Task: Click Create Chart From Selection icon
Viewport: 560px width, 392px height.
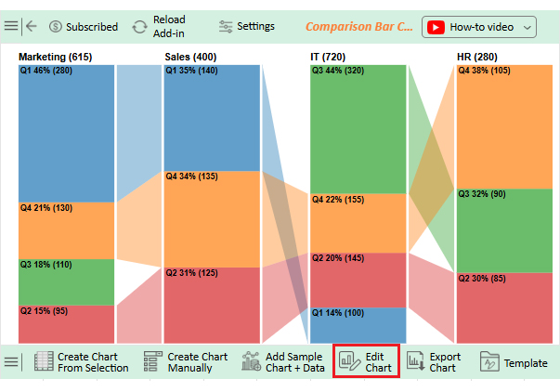Action: pyautogui.click(x=44, y=362)
